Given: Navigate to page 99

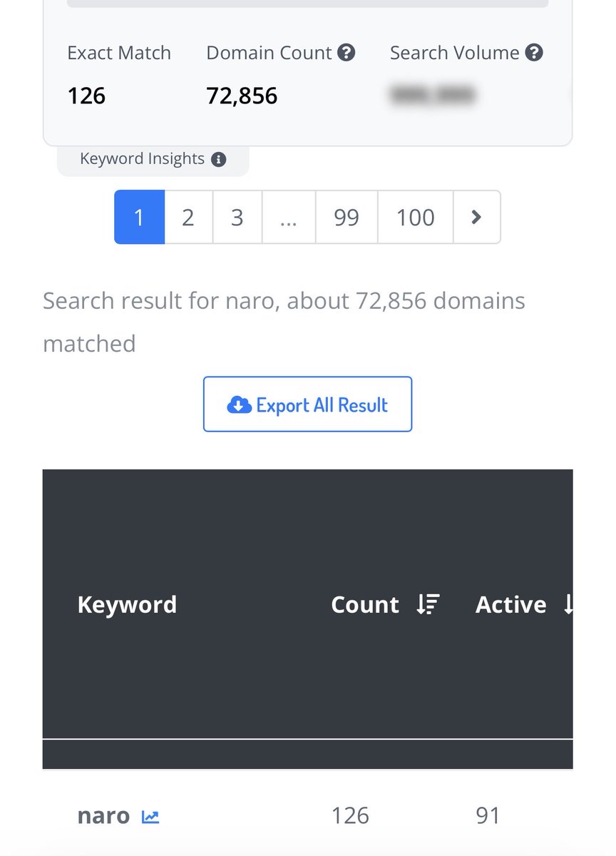Looking at the screenshot, I should (346, 217).
